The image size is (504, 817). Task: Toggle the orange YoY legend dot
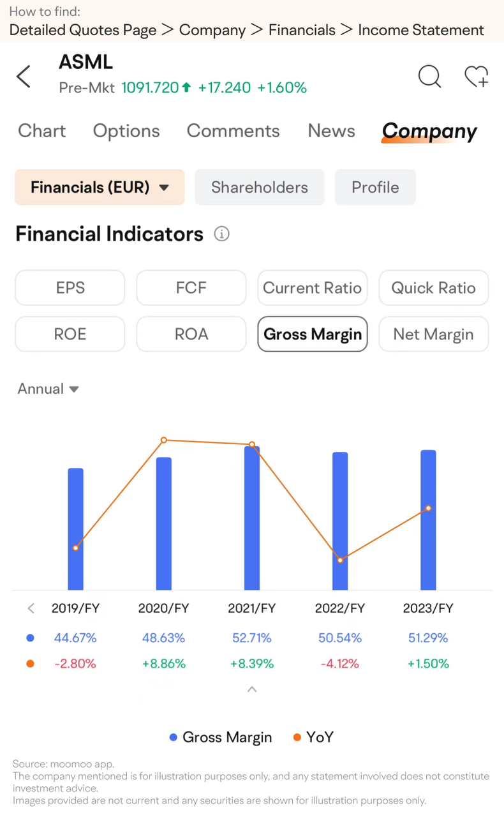coord(297,737)
